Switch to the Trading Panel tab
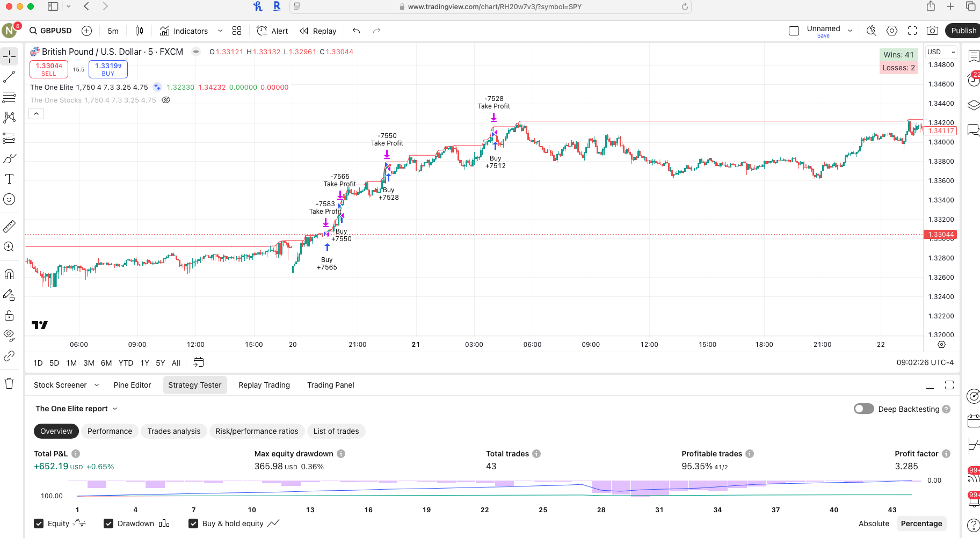This screenshot has height=538, width=980. pos(331,385)
